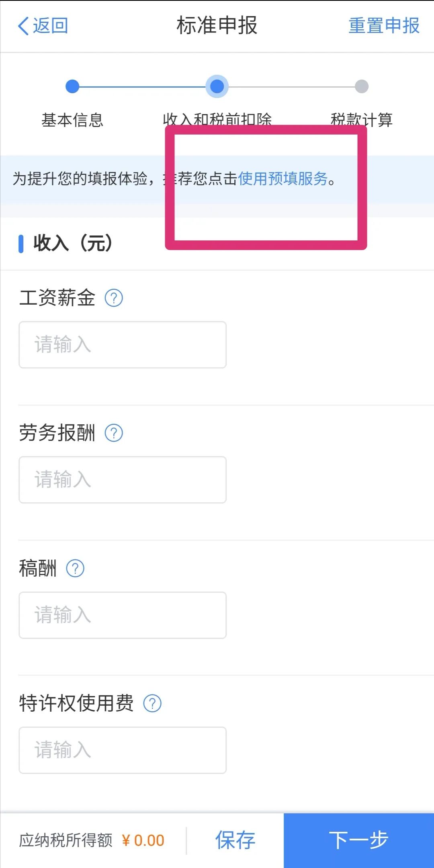Click the progress bar between step dots

point(145,86)
